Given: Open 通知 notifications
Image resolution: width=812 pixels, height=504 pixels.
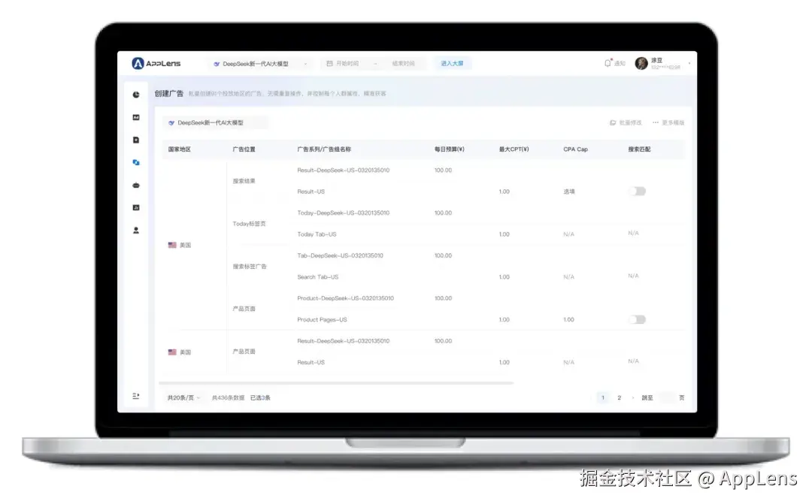Looking at the screenshot, I should click(x=615, y=63).
